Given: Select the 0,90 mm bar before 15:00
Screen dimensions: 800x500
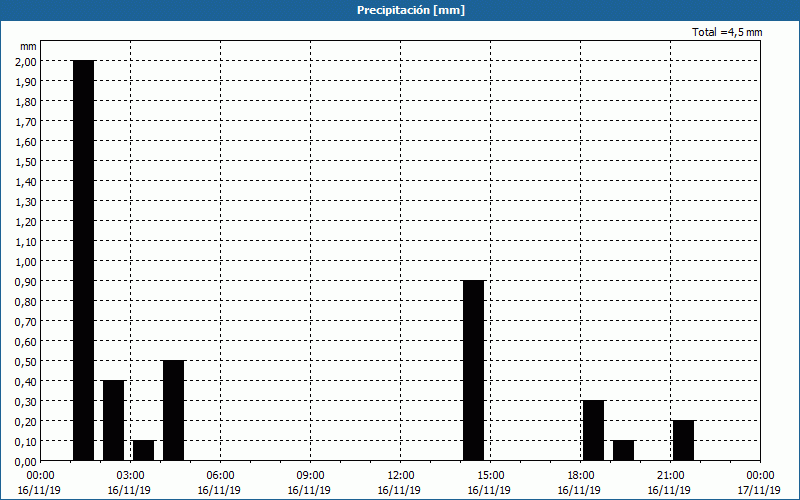Looking at the screenshot, I should [x=473, y=370].
